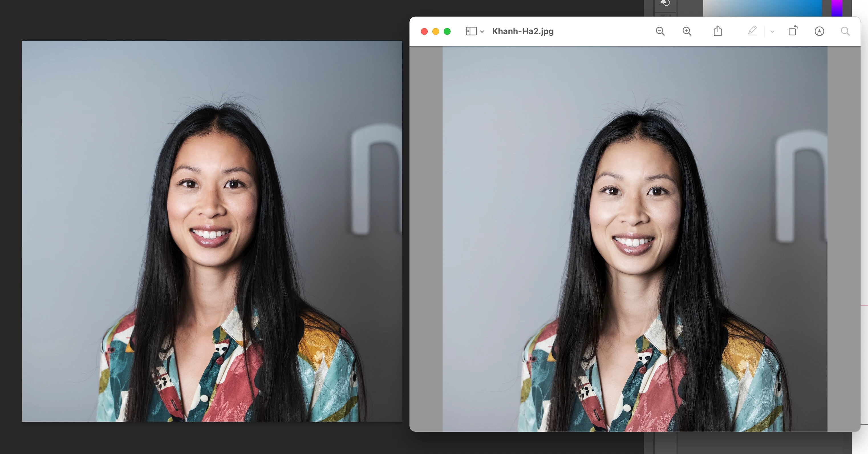Click the purple hue slider strip
The image size is (868, 454).
[836, 7]
